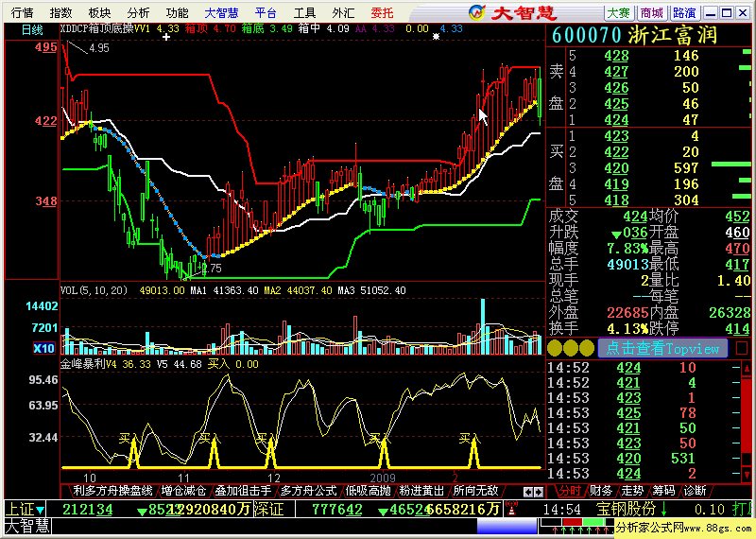Open the 指数 menu
Viewport: 756px width, 539px height.
(x=60, y=13)
